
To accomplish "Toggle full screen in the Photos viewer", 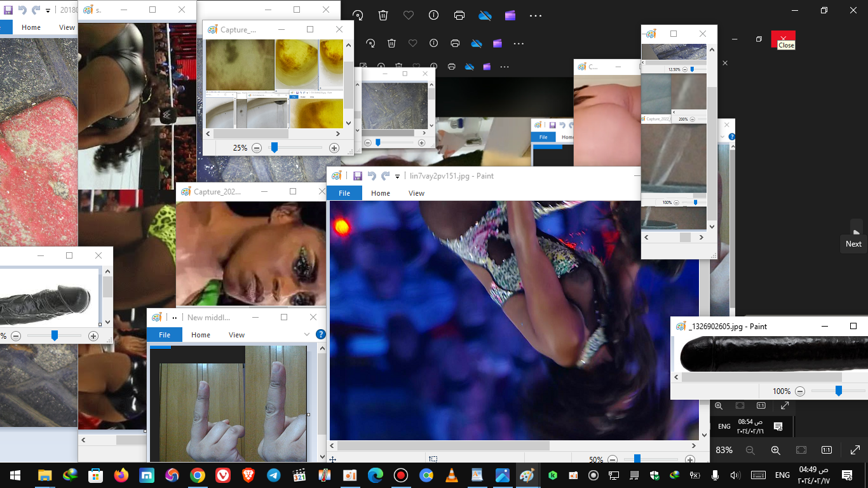I will (x=855, y=450).
